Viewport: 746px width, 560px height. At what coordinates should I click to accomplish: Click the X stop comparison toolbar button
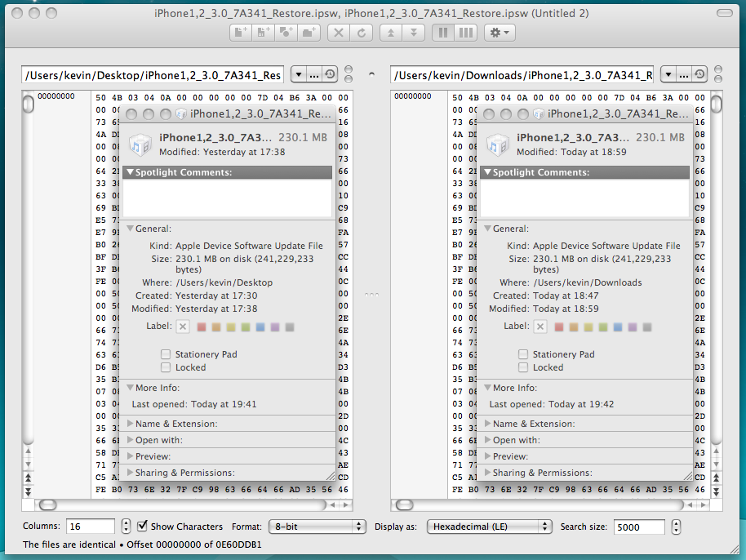339,33
